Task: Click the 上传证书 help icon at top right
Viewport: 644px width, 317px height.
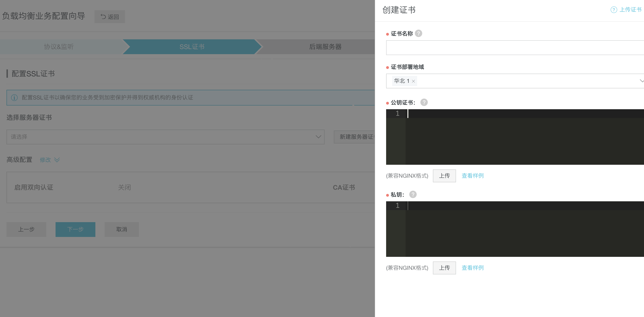Action: pyautogui.click(x=613, y=10)
